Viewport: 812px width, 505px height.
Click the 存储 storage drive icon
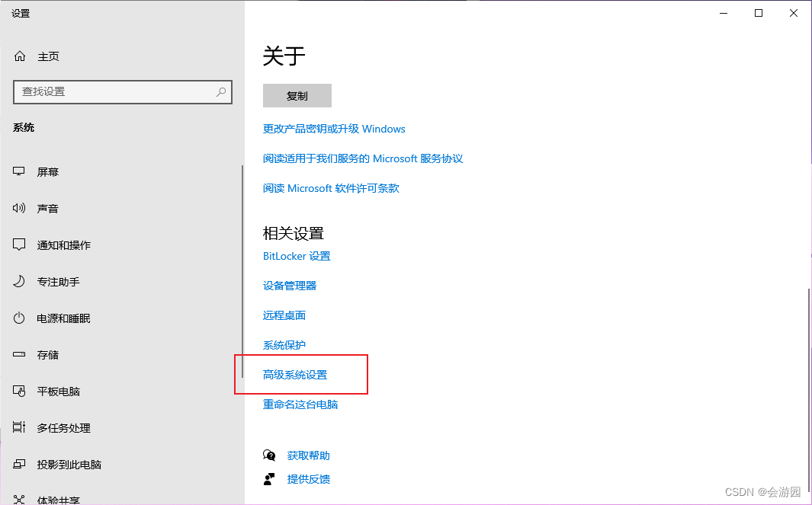point(18,354)
